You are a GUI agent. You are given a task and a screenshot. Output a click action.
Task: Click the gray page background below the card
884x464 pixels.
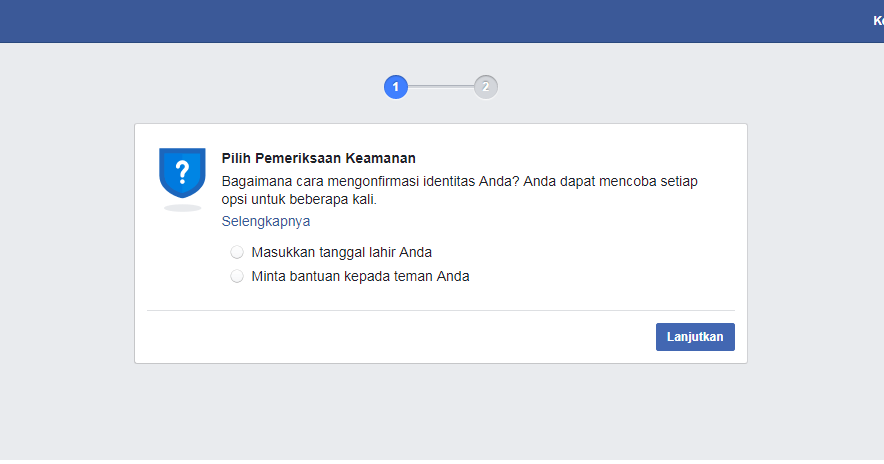442,412
